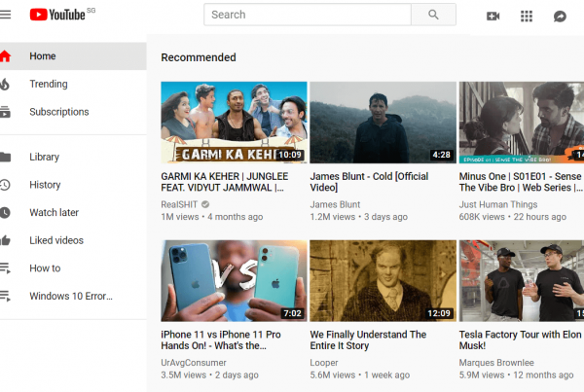Click the search magnifier button
The height and width of the screenshot is (392, 584).
(x=433, y=15)
